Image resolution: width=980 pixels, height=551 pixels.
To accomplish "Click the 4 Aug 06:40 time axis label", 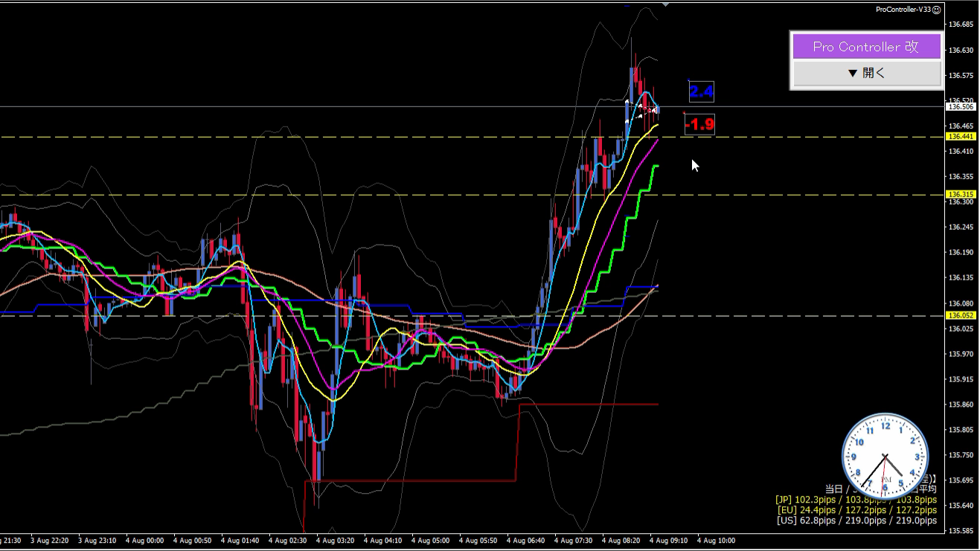I will pyautogui.click(x=526, y=541).
